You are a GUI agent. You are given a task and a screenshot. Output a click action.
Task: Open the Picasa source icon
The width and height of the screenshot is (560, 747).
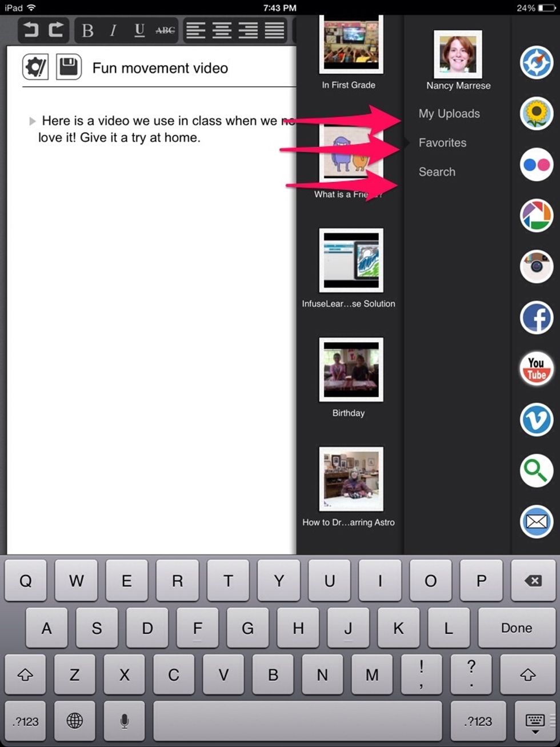pos(536,216)
